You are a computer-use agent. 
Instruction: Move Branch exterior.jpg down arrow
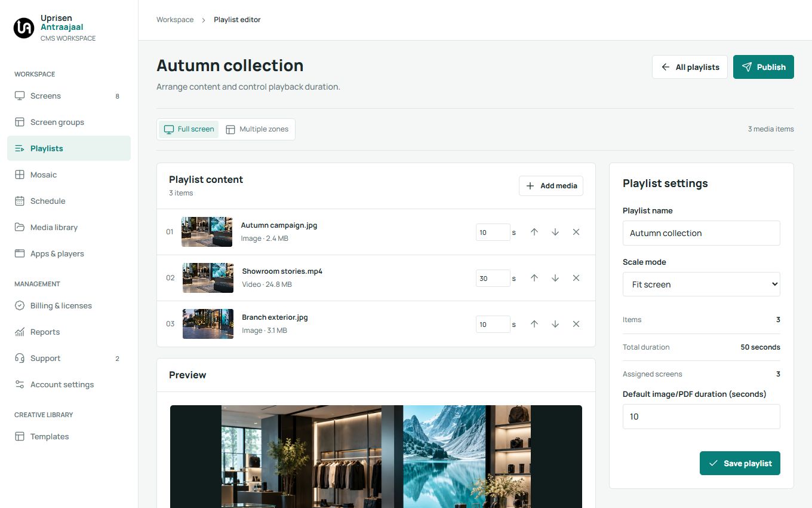[555, 324]
